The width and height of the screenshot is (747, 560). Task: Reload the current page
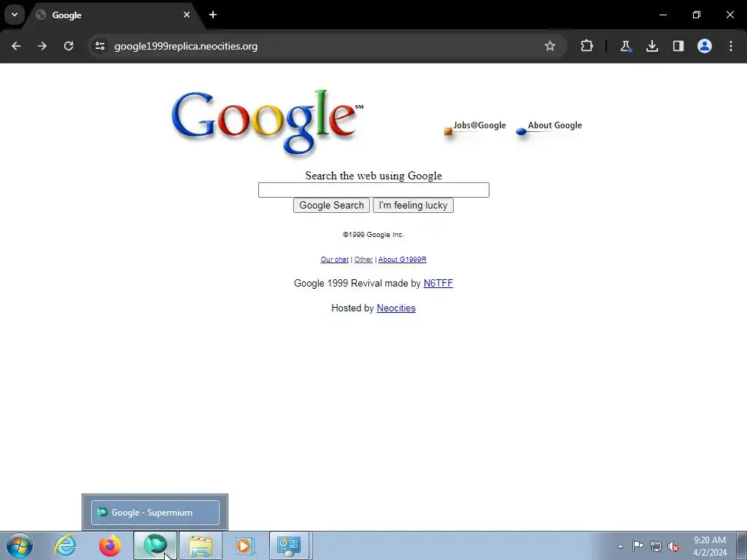click(x=69, y=46)
